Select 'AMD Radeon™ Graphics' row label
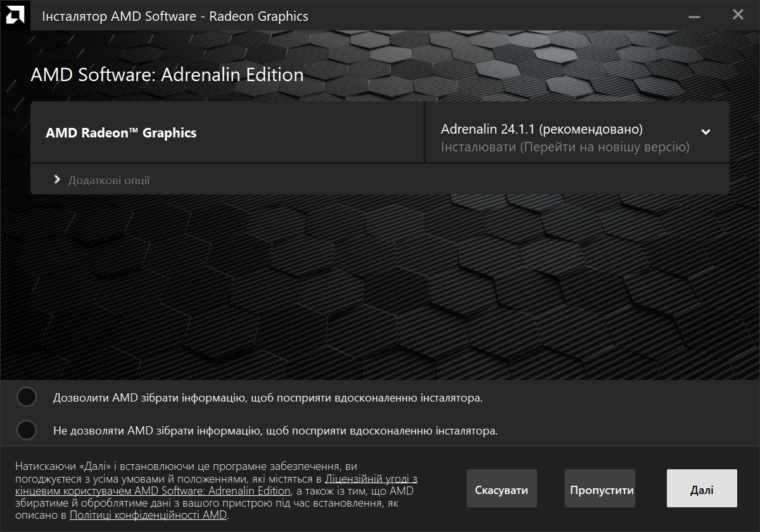The height and width of the screenshot is (532, 760). (121, 133)
